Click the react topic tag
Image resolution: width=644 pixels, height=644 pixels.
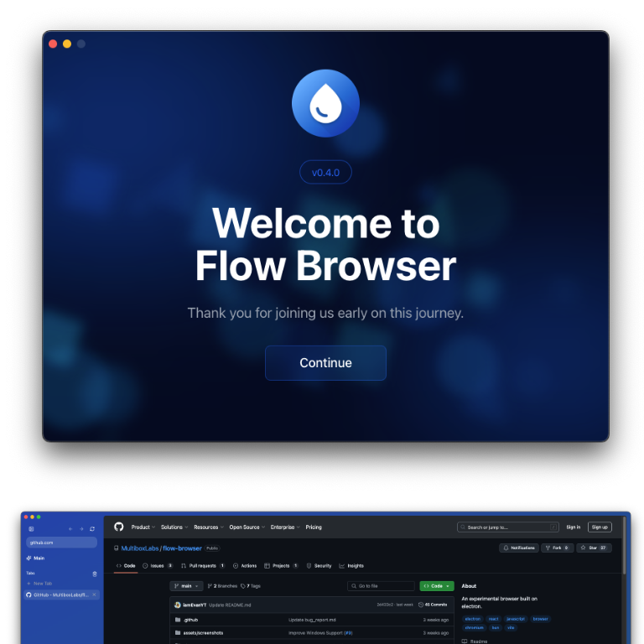[493, 619]
